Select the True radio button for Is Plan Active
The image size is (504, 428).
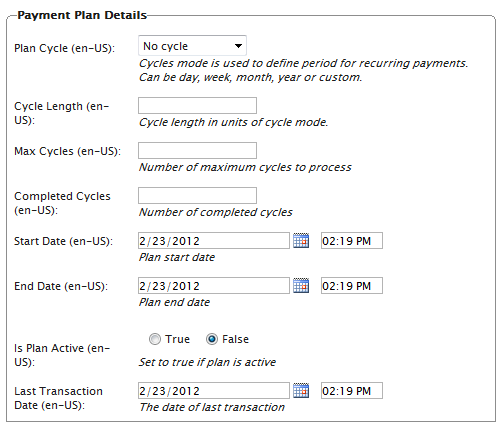pos(155,339)
